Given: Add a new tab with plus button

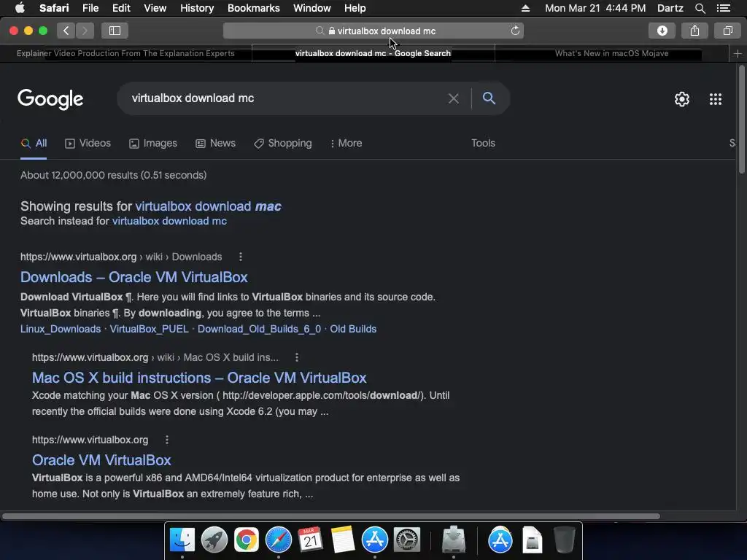Looking at the screenshot, I should [x=738, y=54].
